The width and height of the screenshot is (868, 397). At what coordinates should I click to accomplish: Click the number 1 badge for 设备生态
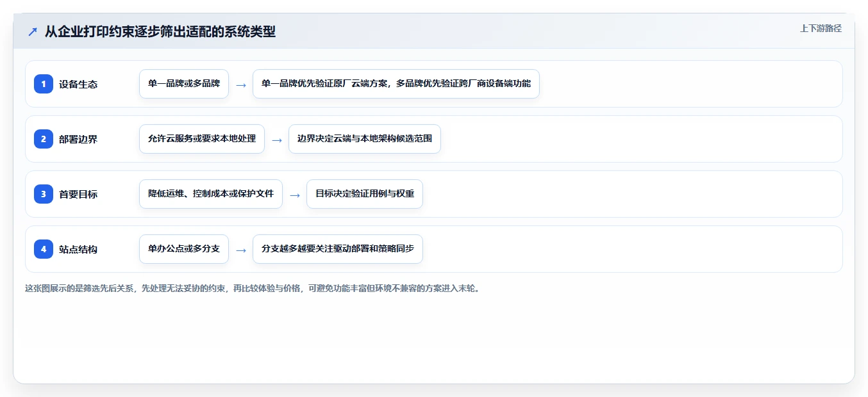[44, 84]
